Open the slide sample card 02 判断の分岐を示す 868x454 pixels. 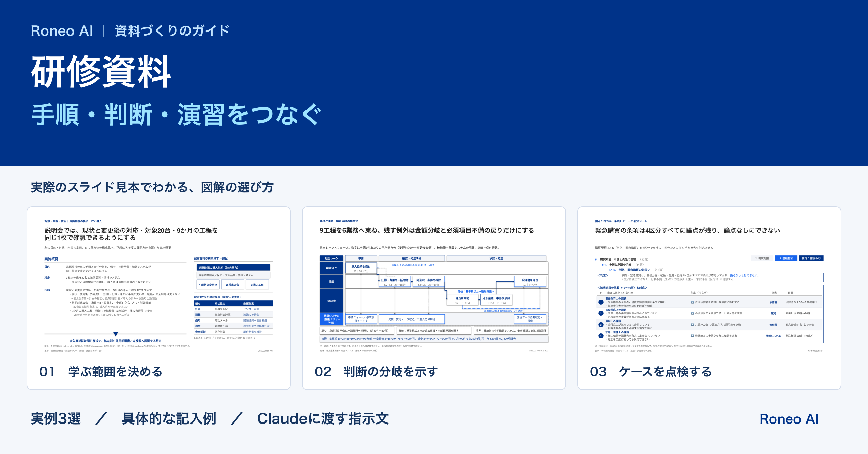pos(434,298)
